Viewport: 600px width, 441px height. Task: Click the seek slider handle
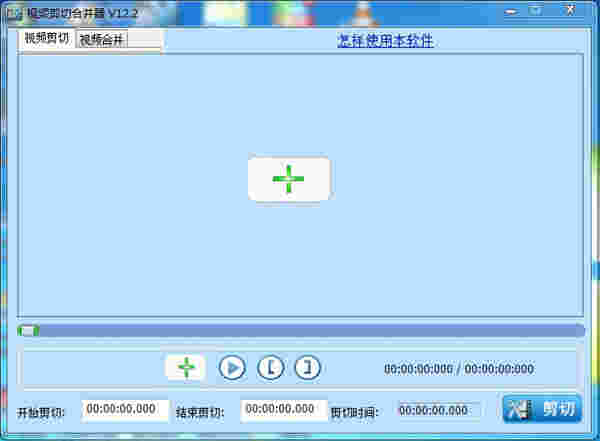tap(28, 331)
